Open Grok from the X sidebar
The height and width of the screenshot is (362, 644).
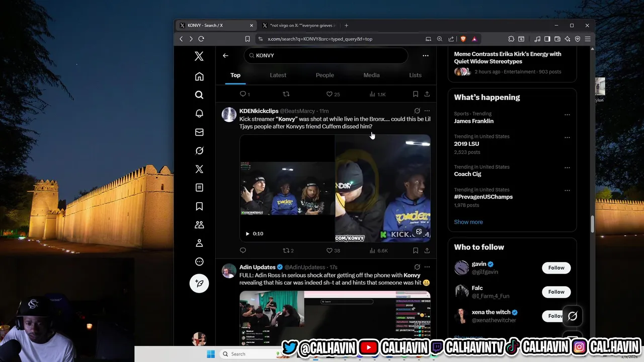[199, 151]
